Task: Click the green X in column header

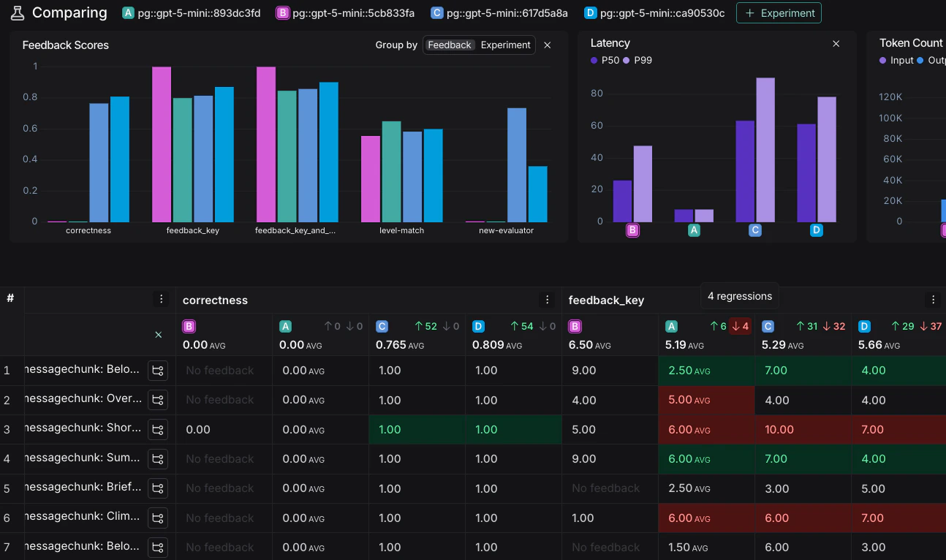Action: pyautogui.click(x=158, y=335)
